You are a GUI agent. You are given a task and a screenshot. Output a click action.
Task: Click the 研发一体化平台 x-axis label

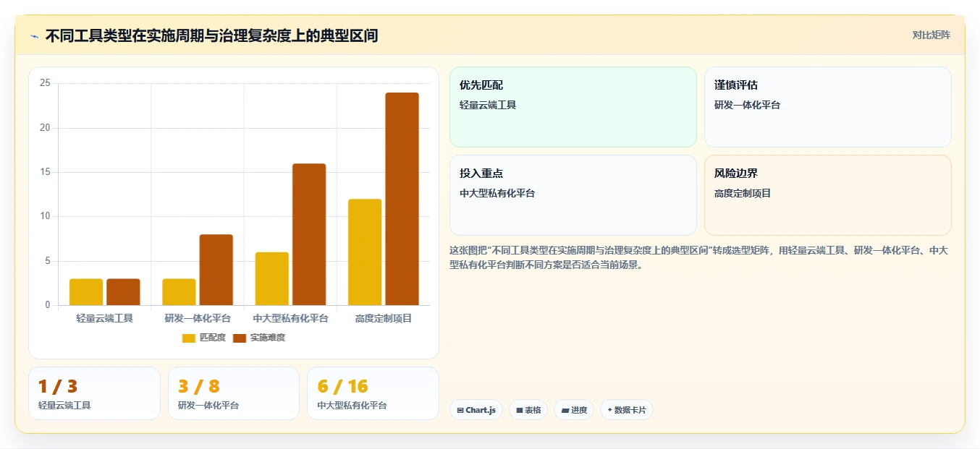[x=198, y=318]
